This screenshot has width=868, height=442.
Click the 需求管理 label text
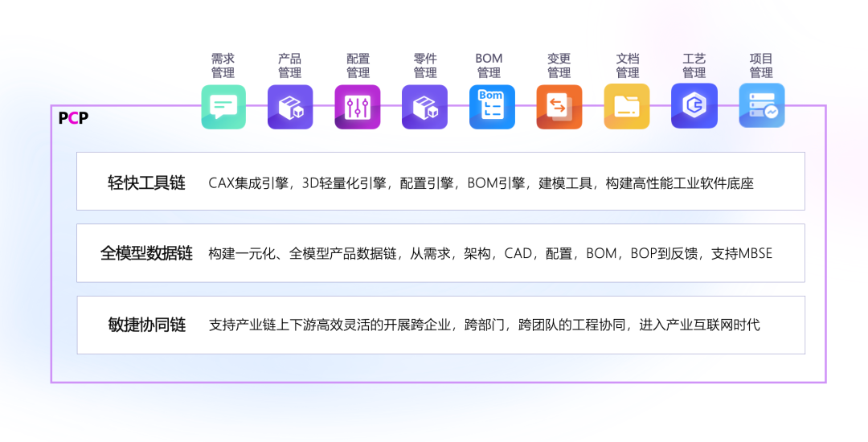223,65
